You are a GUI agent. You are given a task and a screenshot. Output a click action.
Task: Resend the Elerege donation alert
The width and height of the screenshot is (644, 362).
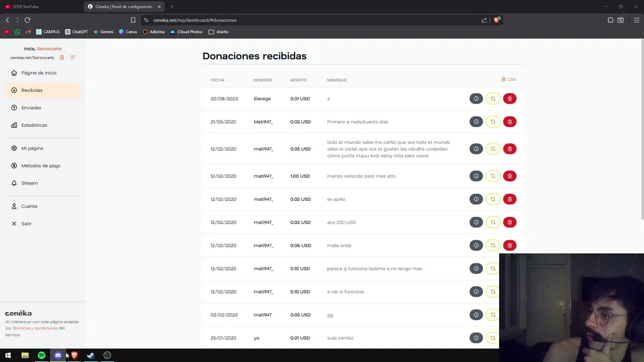click(493, 99)
